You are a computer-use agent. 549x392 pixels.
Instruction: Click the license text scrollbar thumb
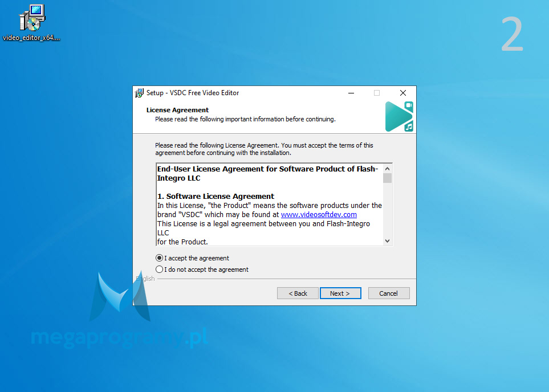pos(387,178)
